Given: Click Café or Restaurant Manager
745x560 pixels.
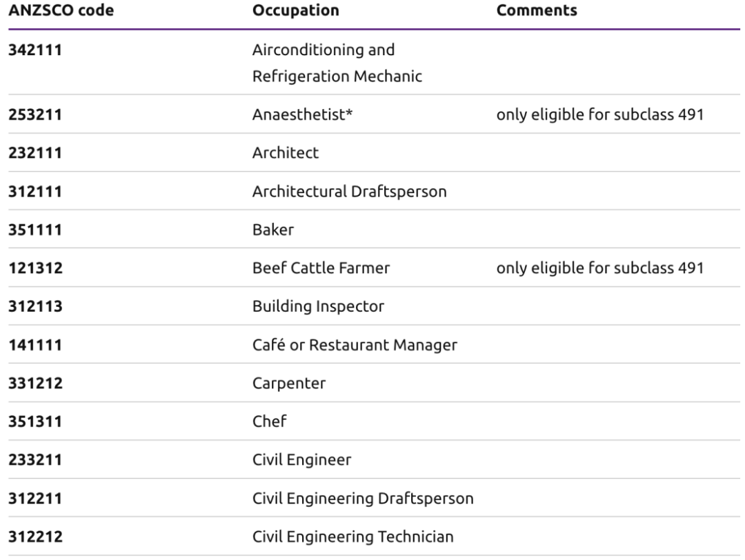Looking at the screenshot, I should click(x=355, y=345).
